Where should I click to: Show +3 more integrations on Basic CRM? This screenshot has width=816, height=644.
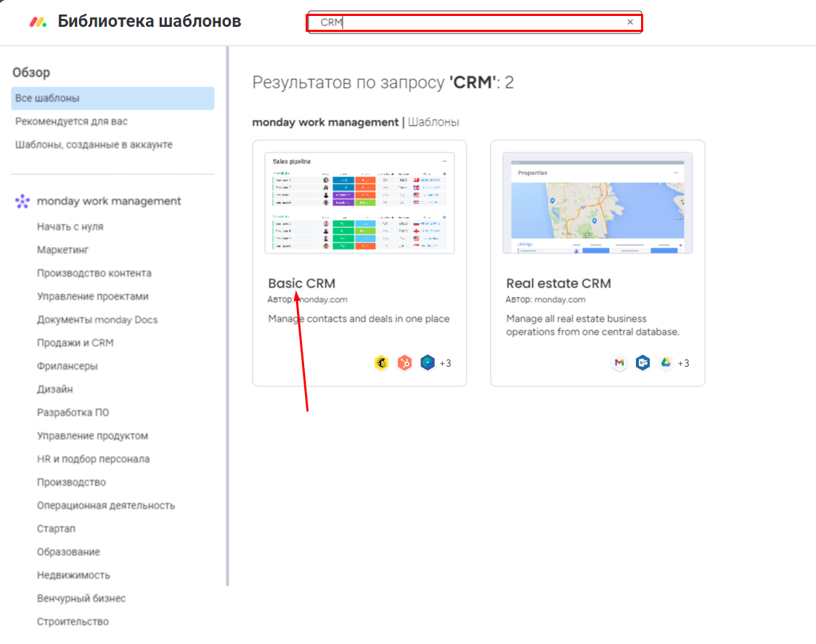click(445, 363)
